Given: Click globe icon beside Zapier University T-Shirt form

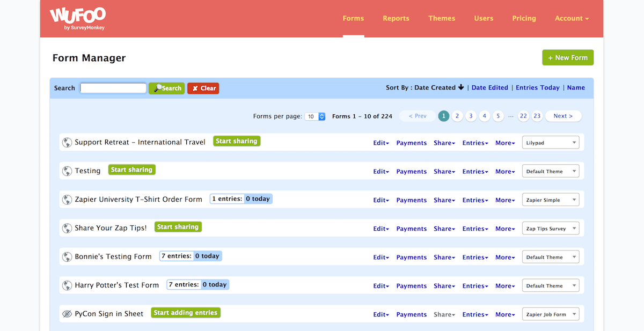Looking at the screenshot, I should [67, 200].
